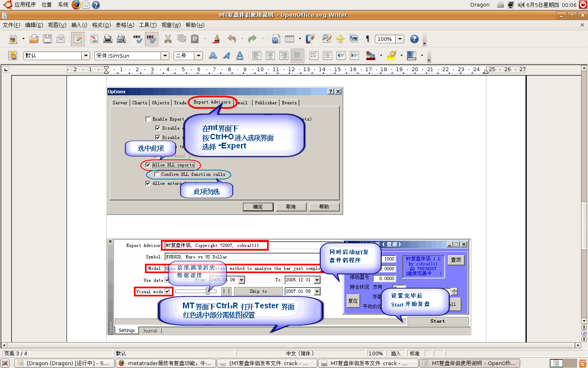588x368 pixels.
Task: Open the page preview
Action: pyautogui.click(x=121, y=39)
